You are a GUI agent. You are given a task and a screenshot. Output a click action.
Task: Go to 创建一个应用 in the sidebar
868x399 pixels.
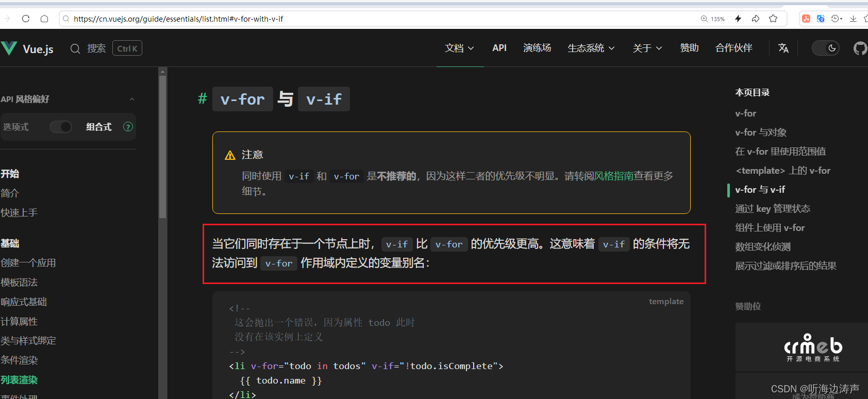click(x=28, y=263)
